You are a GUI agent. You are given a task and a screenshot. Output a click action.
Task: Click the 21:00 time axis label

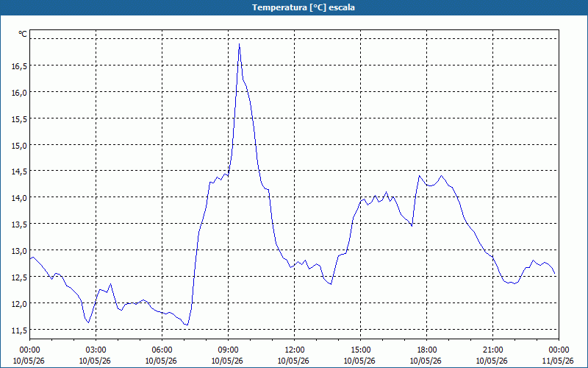click(x=492, y=350)
